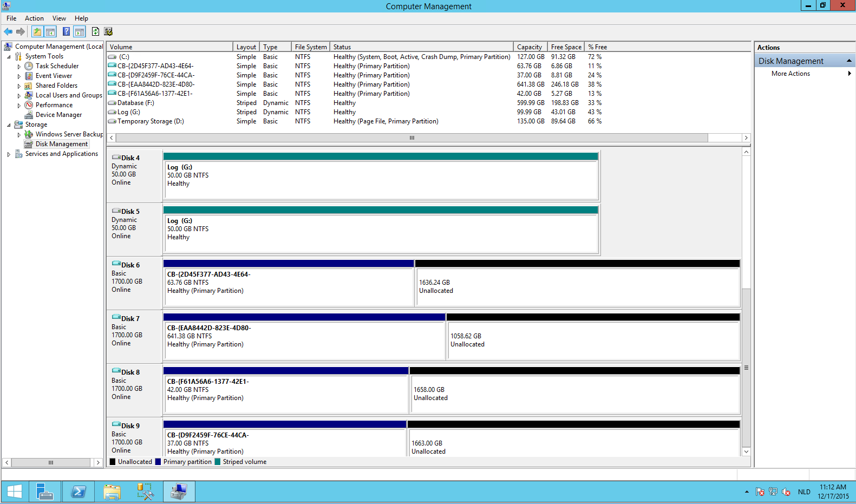Screen dimensions: 856x504
Task: Select the Disk 7 unallocated 1058.62 GB region
Action: (x=593, y=340)
